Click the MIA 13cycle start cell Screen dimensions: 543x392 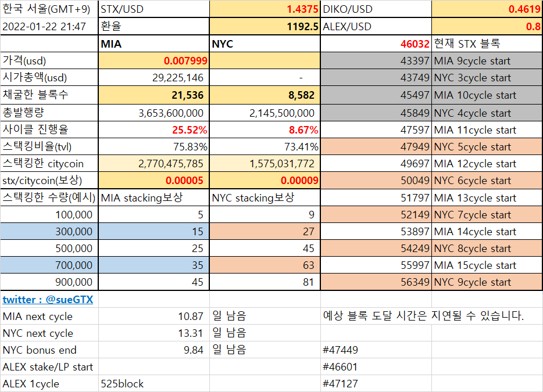tap(487, 198)
